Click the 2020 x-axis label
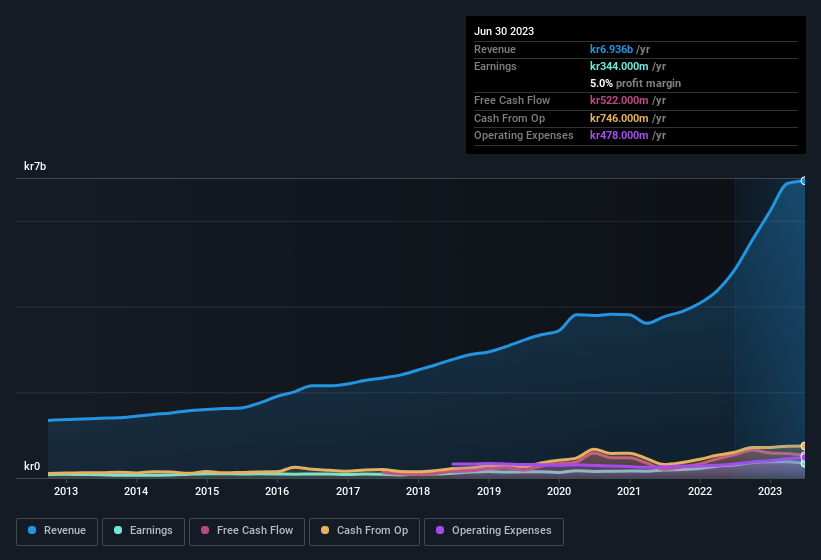This screenshot has height=560, width=821. tap(559, 491)
